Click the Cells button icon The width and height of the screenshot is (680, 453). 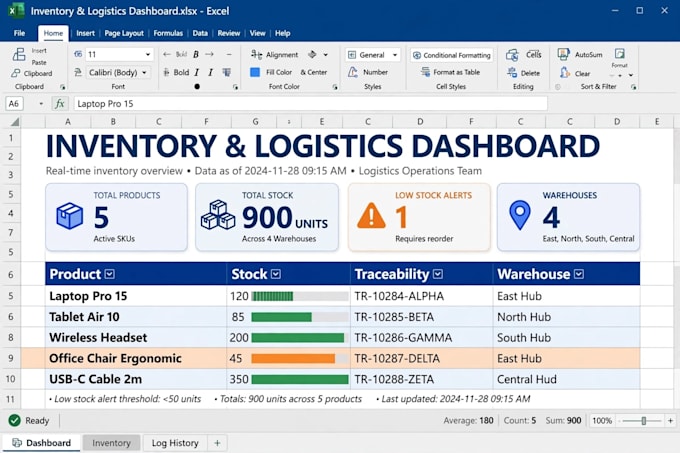[512, 55]
